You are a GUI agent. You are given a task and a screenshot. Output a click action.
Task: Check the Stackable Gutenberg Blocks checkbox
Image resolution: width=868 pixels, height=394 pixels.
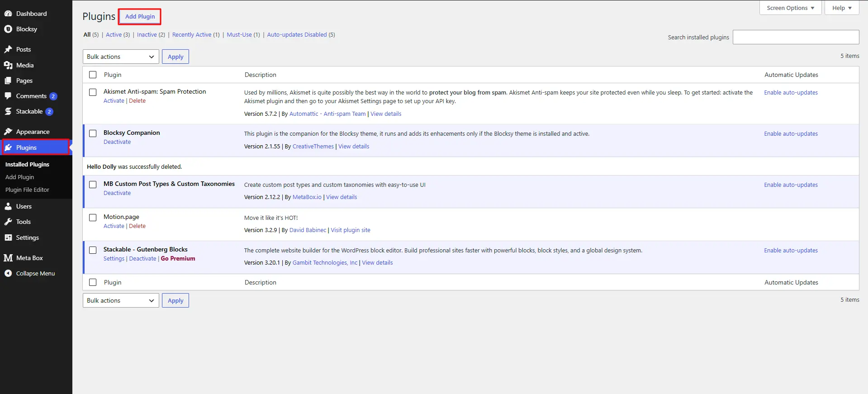[93, 250]
